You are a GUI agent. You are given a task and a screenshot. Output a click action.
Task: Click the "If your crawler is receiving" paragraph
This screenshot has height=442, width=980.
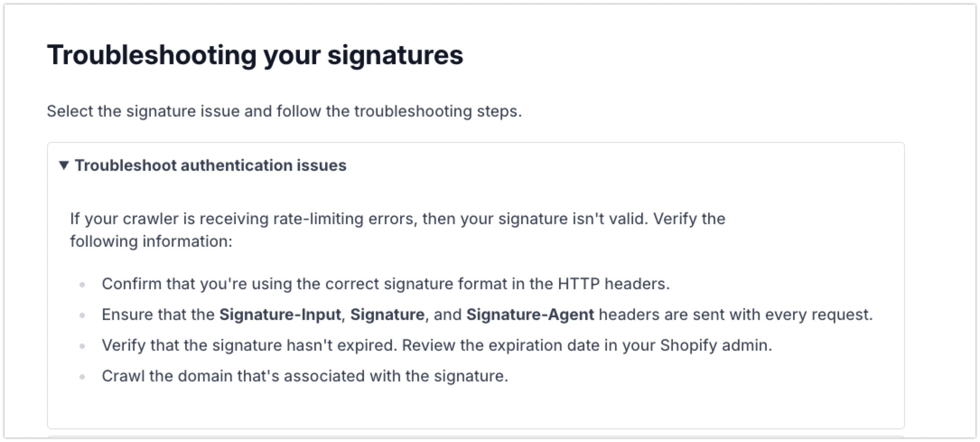point(397,219)
